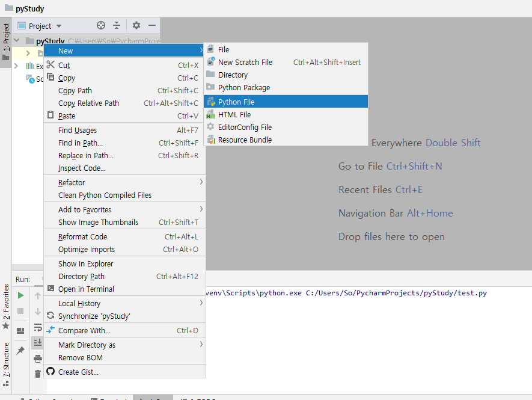Open the Z: Structure side tab
This screenshot has height=400, width=532.
[6, 365]
